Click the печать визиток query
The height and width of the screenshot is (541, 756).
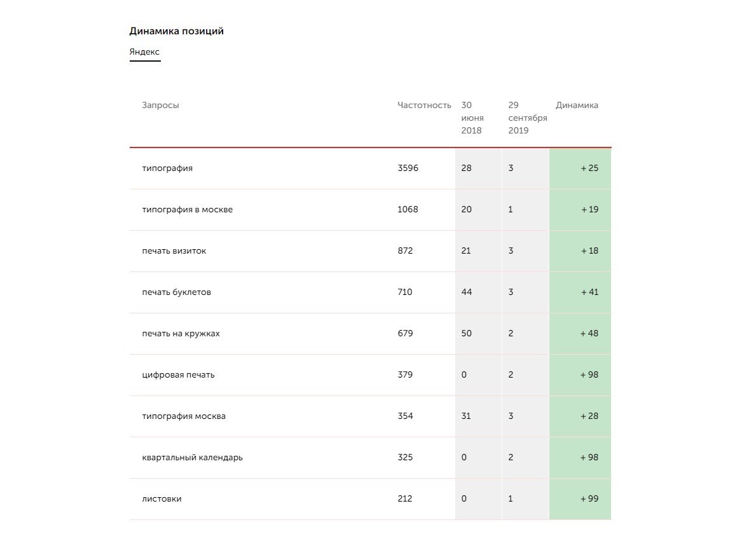pyautogui.click(x=174, y=251)
